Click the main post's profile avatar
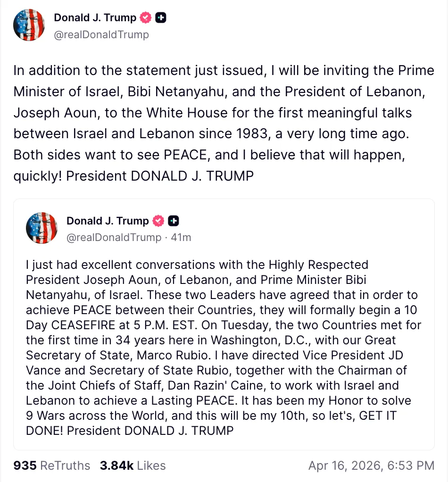Viewport: 448px width, 482px height. (29, 25)
